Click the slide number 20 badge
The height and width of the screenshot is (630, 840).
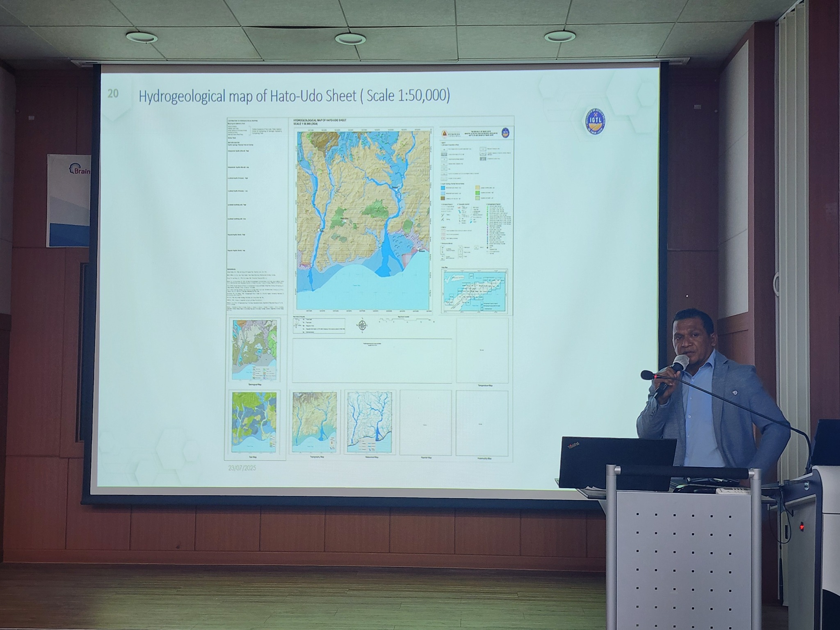(x=113, y=94)
